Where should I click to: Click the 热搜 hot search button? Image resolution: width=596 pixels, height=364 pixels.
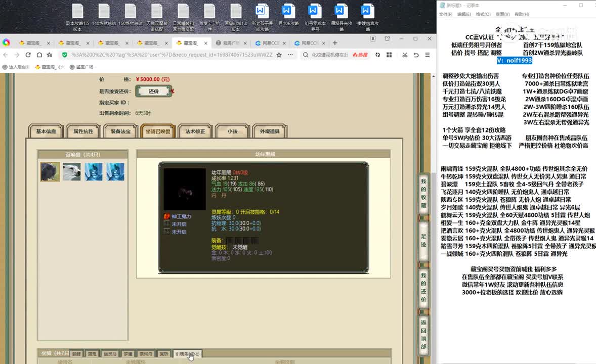click(x=360, y=55)
